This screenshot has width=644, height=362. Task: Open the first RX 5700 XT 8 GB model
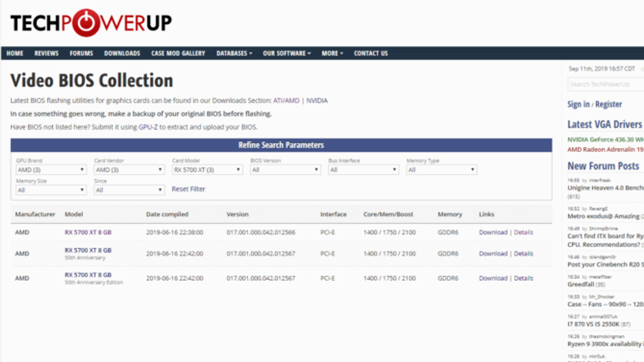(x=88, y=232)
